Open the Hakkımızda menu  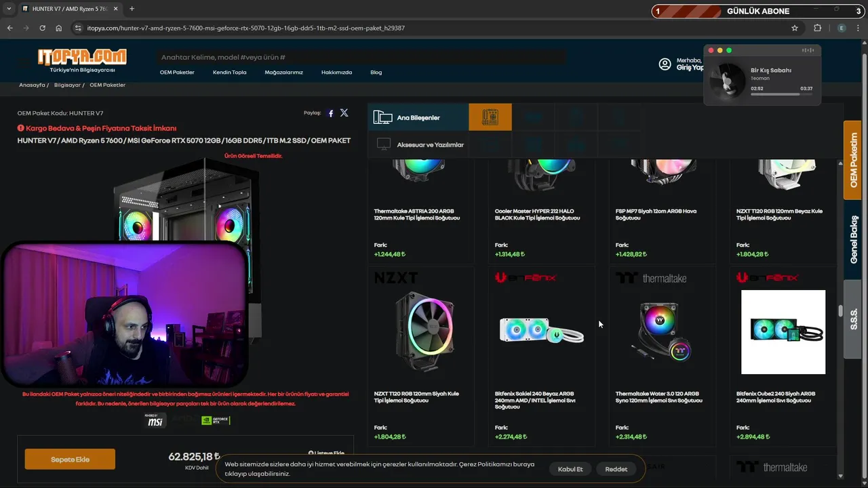click(x=336, y=73)
